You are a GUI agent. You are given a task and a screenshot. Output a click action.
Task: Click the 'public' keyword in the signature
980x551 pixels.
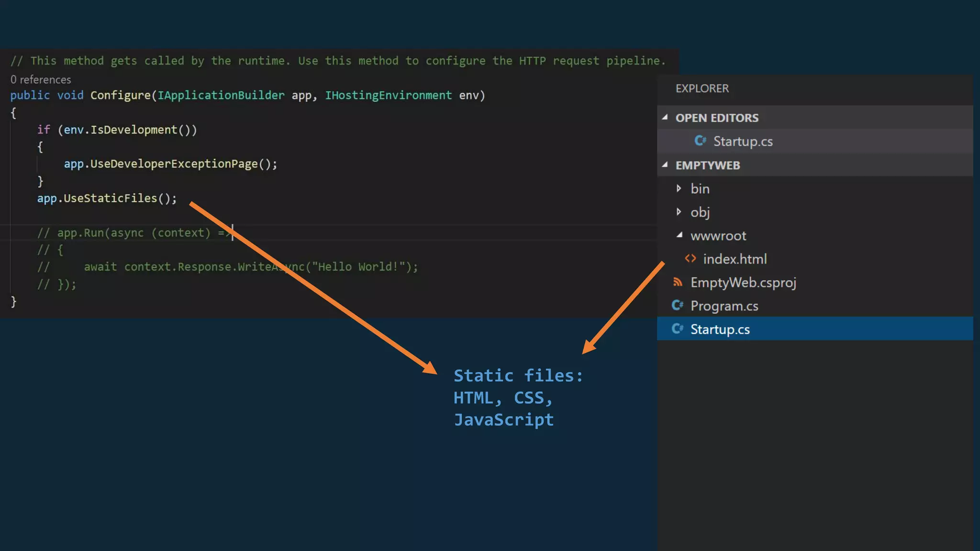(x=30, y=96)
